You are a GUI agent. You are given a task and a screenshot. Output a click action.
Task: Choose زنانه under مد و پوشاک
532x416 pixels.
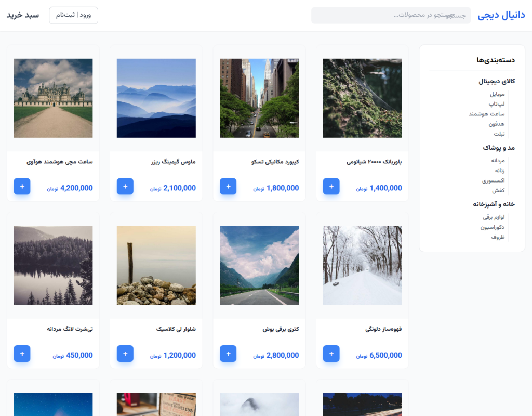coord(499,171)
